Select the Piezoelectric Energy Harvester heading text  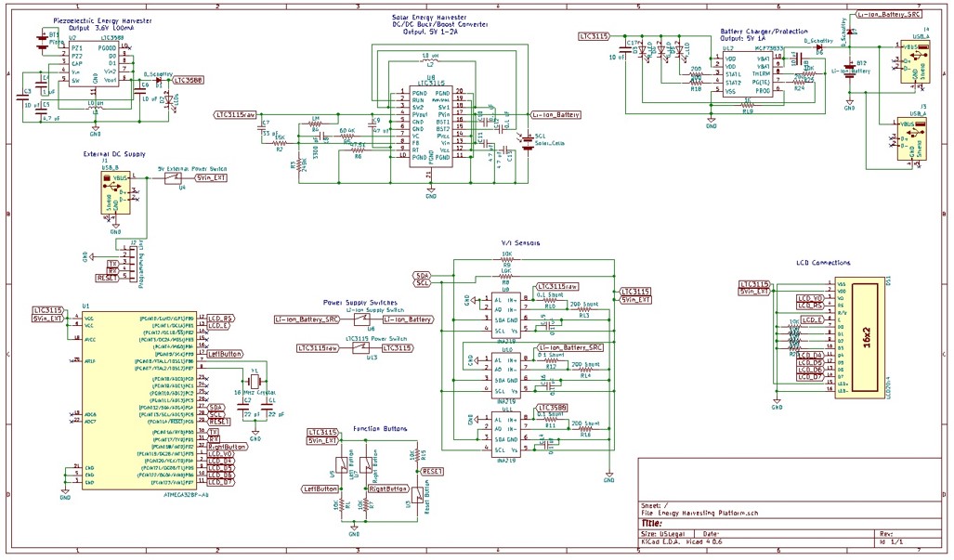tap(103, 20)
